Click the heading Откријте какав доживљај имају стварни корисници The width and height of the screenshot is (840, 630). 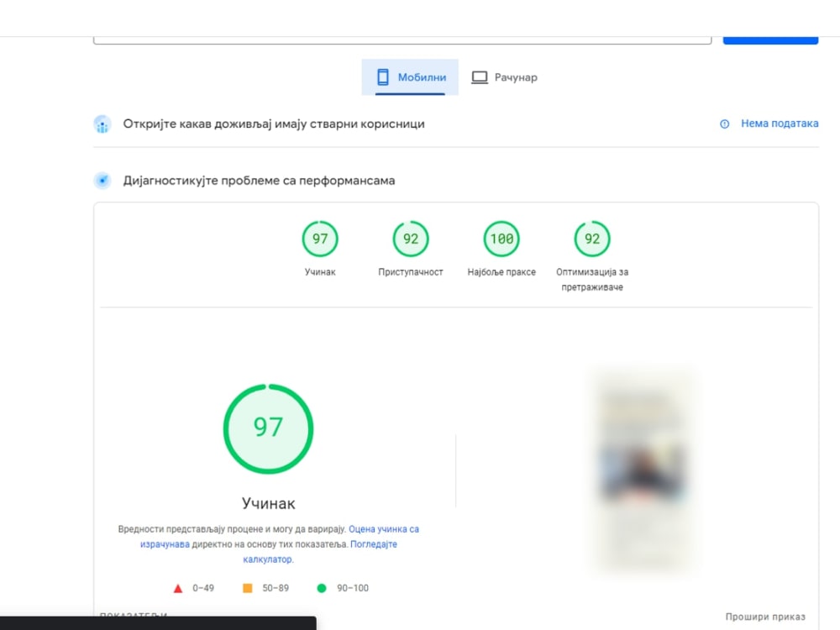click(x=274, y=123)
